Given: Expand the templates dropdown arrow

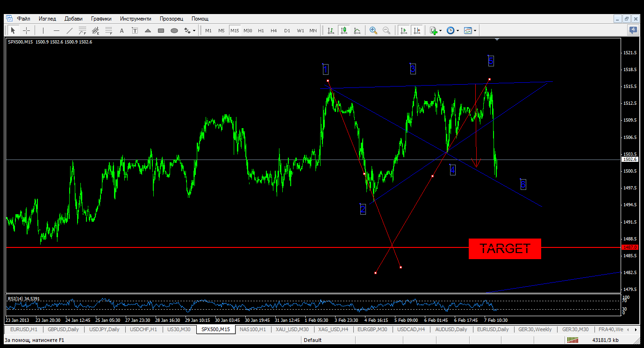Looking at the screenshot, I should click(475, 31).
